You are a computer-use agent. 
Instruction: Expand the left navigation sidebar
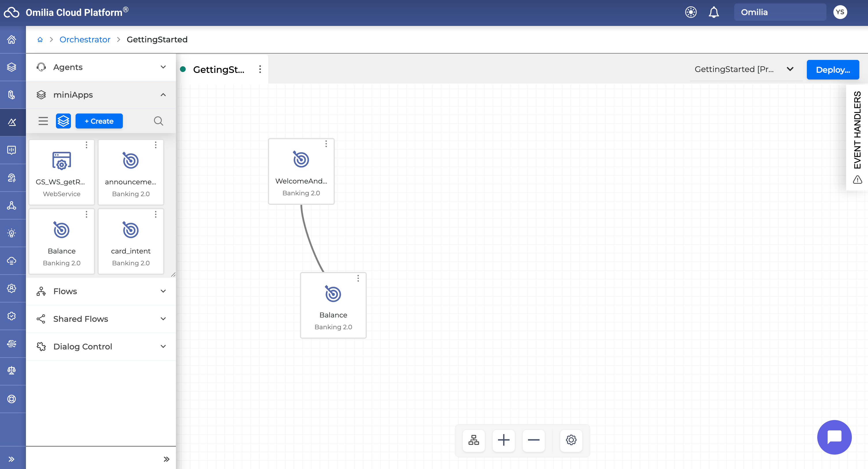point(12,459)
